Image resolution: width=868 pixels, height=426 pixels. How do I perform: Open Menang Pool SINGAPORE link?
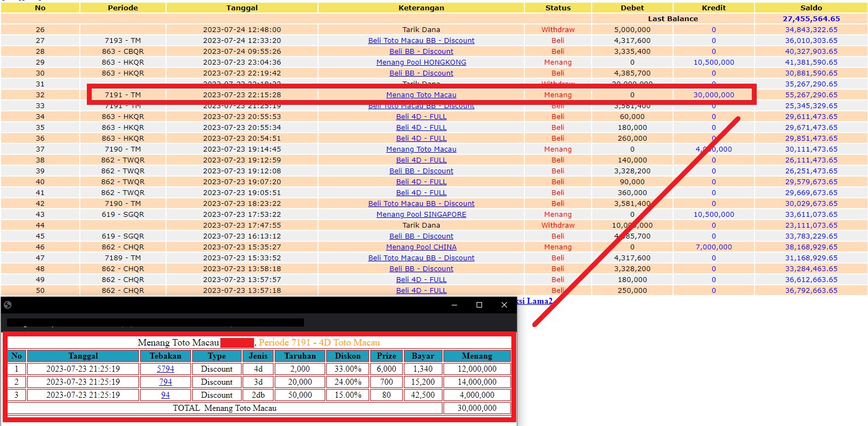421,215
